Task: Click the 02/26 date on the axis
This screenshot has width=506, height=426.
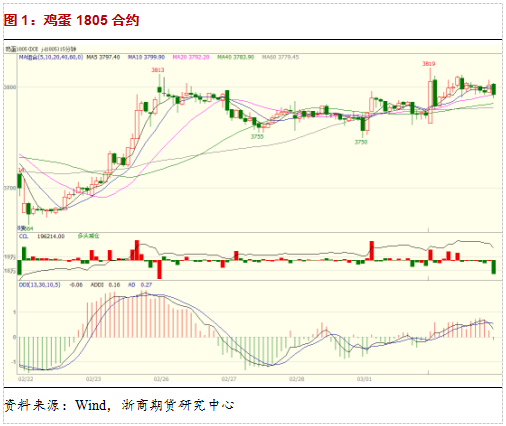Action: (x=161, y=379)
